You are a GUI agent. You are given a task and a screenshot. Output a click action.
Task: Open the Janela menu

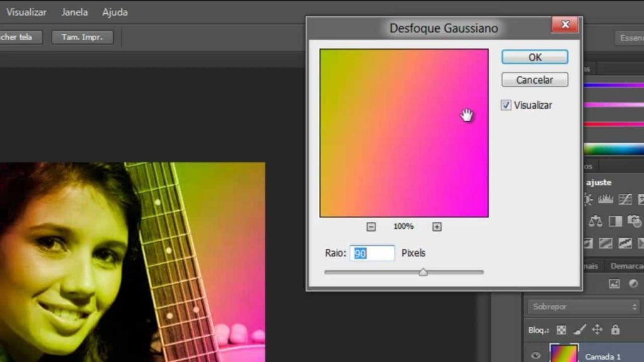[x=74, y=12]
